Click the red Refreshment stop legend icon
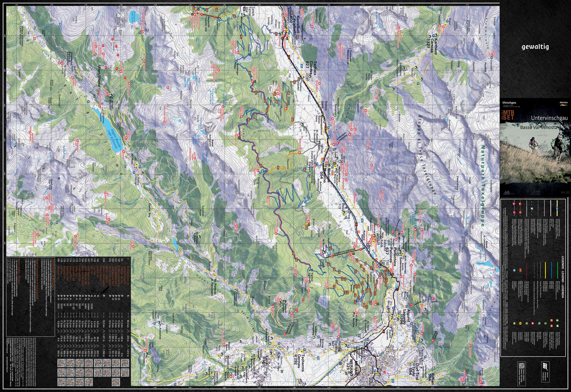Image resolution: width=571 pixels, height=392 pixels. [533, 323]
